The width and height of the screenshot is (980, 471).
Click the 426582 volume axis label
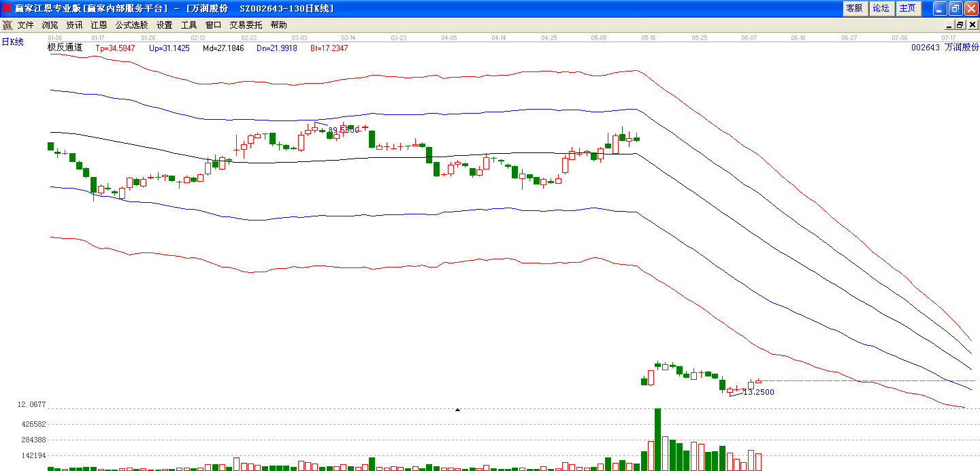[33, 423]
